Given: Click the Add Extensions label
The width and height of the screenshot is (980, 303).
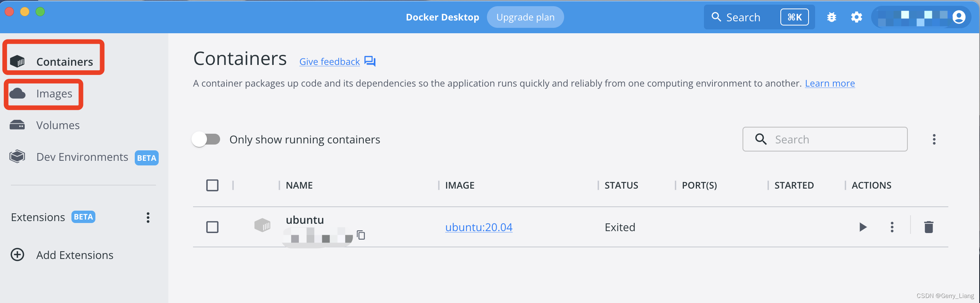Looking at the screenshot, I should [x=75, y=255].
